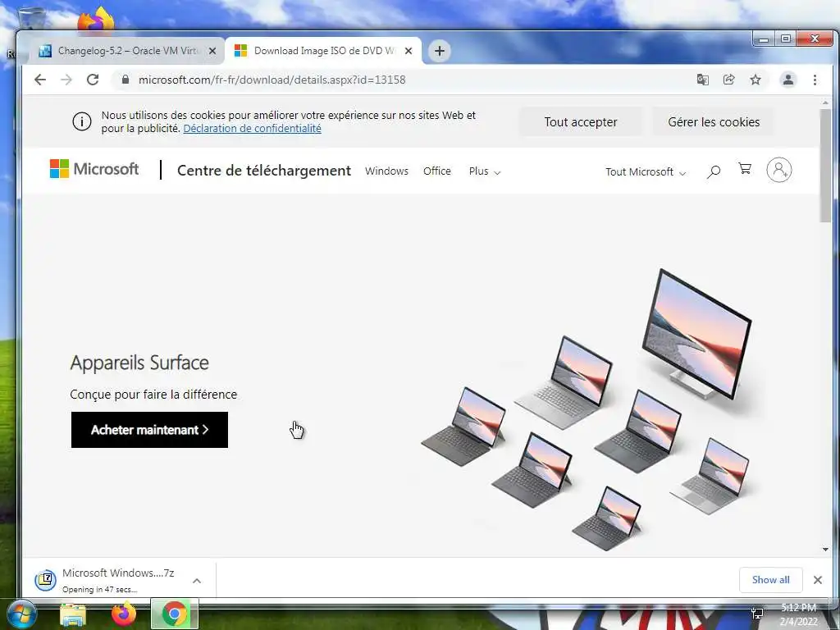Click the sign-in account icon
The height and width of the screenshot is (630, 840).
coord(779,170)
